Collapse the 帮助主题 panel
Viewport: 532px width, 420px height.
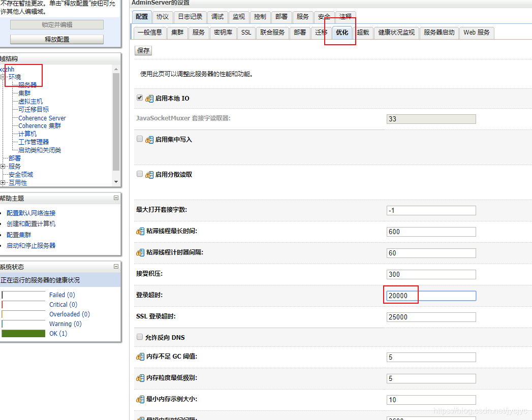click(x=115, y=198)
